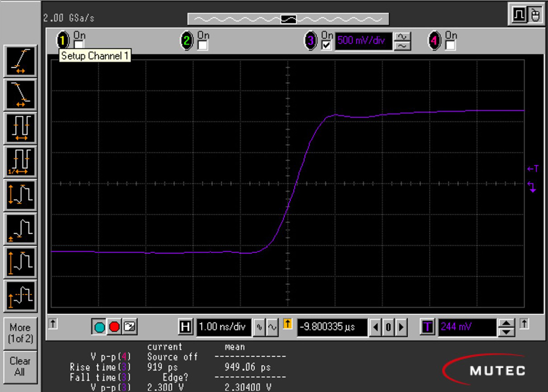Enable the Channel 1 On checkbox
548x392 pixels.
79,45
